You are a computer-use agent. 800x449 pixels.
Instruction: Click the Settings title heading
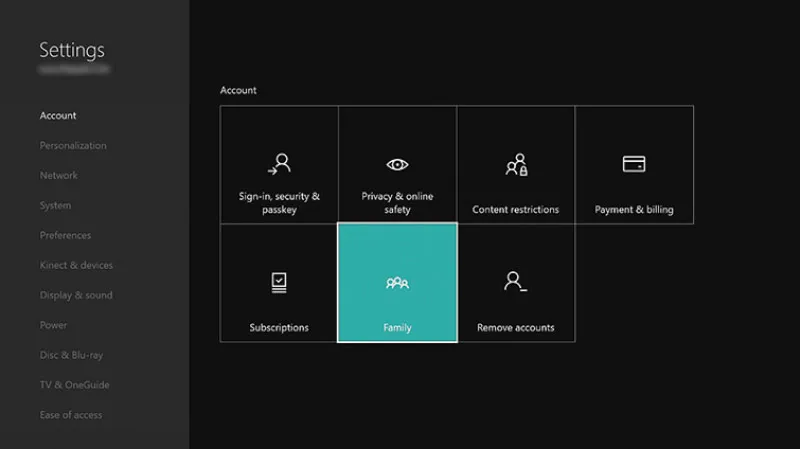click(x=72, y=50)
